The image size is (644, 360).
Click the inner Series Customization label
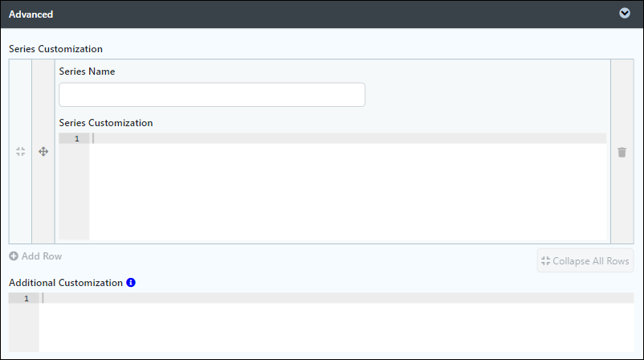pyautogui.click(x=106, y=123)
